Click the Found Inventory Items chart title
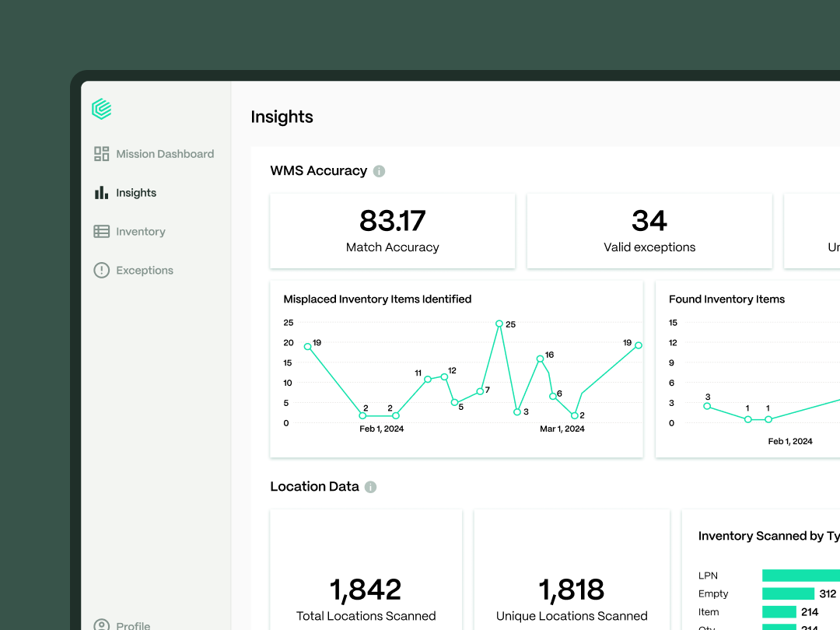Screen dimensions: 840x630 coord(727,299)
